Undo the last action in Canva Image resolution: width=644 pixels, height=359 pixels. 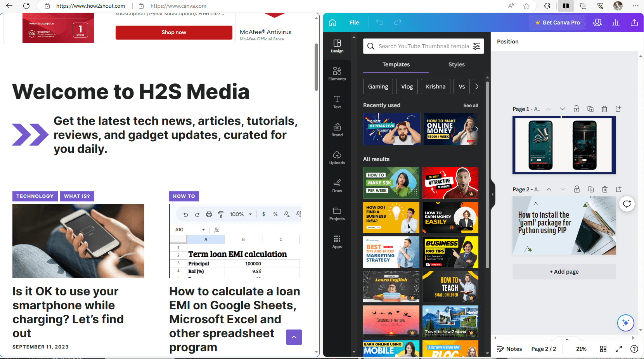[x=379, y=23]
